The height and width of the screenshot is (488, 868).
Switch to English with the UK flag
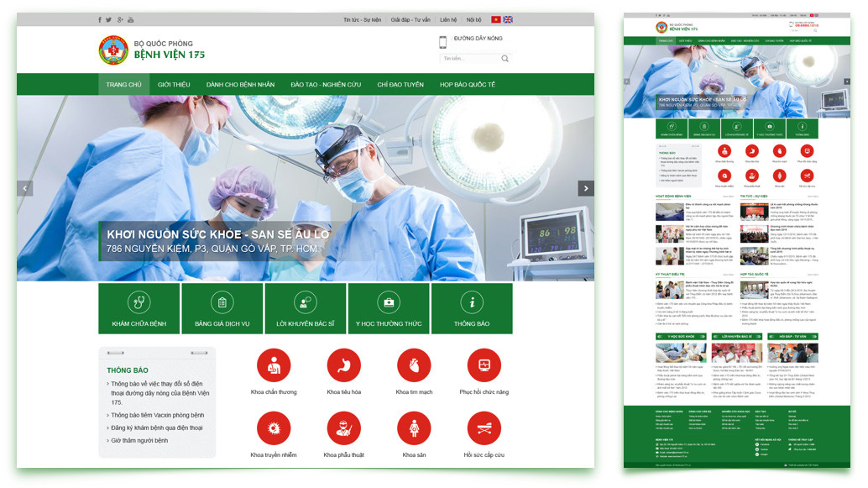click(508, 19)
